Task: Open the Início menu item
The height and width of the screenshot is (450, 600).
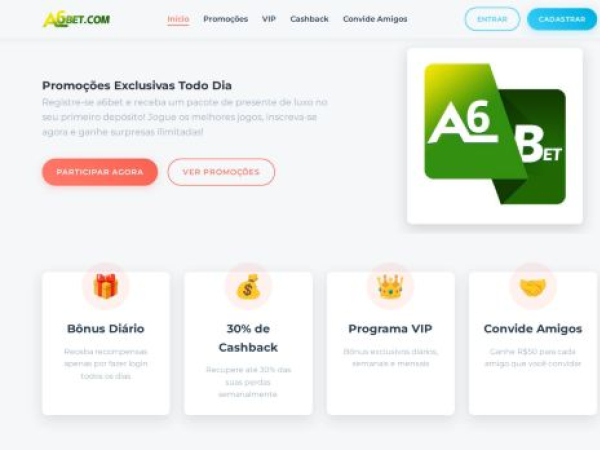Action: click(178, 19)
